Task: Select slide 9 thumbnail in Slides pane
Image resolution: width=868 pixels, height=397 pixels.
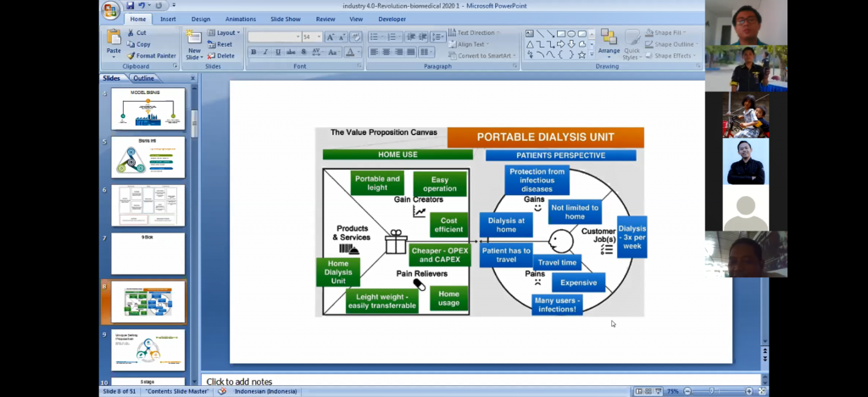Action: (147, 350)
